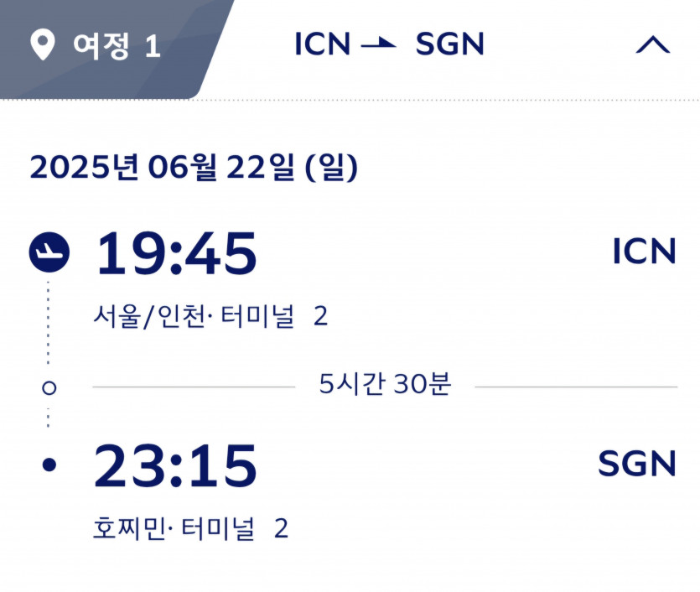This screenshot has width=700, height=592.
Task: Click the 5시간 30분 flight duration label
Action: 385,384
